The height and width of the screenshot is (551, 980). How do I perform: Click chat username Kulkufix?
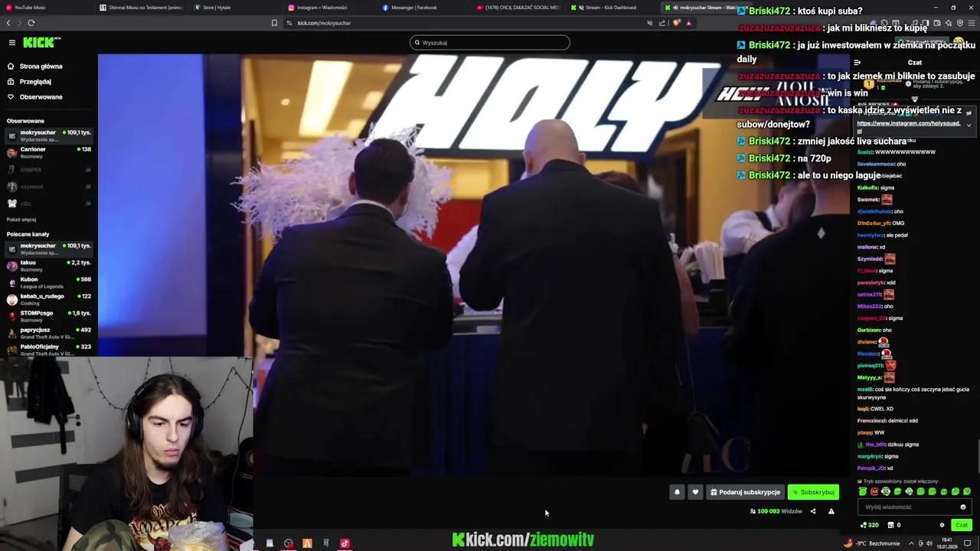click(x=867, y=187)
